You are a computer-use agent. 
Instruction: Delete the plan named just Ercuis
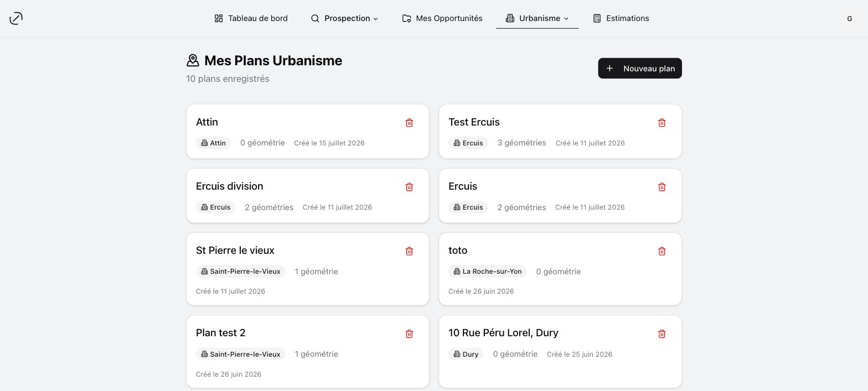(662, 187)
